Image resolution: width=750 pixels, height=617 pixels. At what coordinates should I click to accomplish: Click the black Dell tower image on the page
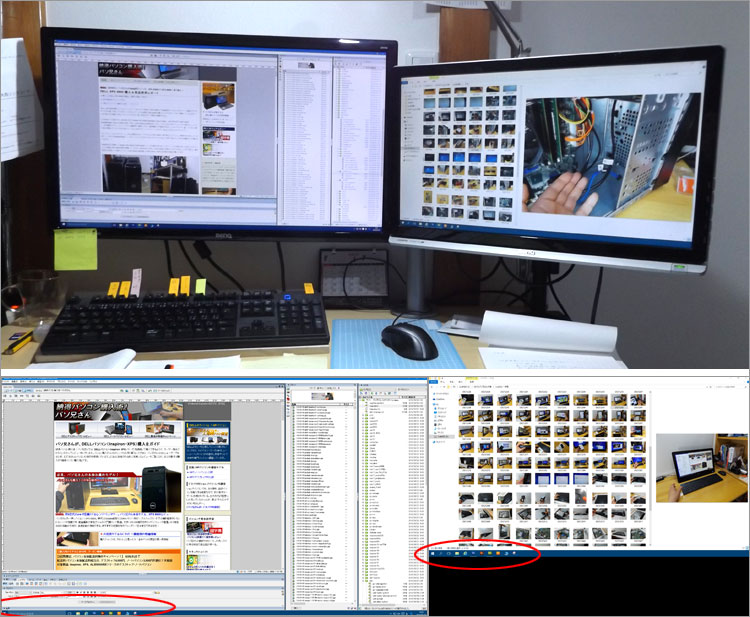coord(165,489)
